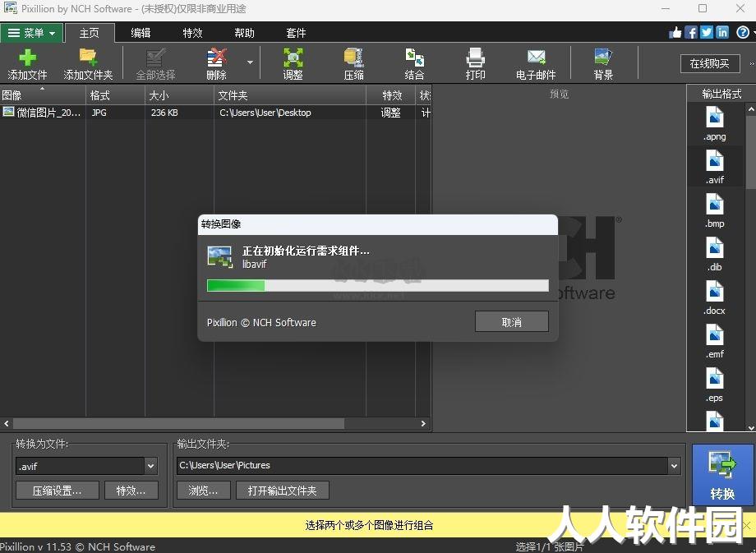Viewport: 756px width, 553px height.
Task: Sort by Image (图像) column header
Action: 43,95
